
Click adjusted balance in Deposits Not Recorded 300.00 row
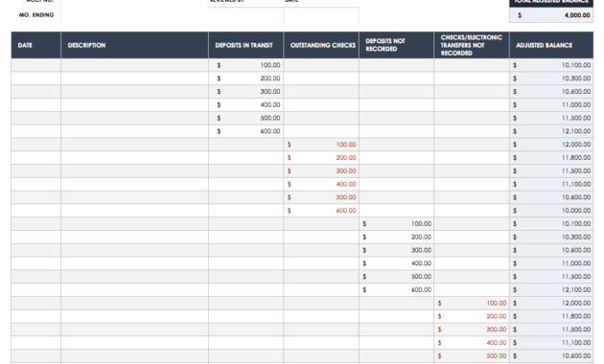(x=551, y=250)
